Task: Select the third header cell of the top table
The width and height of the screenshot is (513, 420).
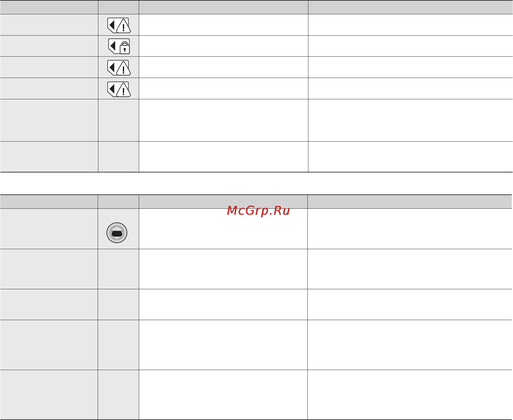Action: click(223, 7)
